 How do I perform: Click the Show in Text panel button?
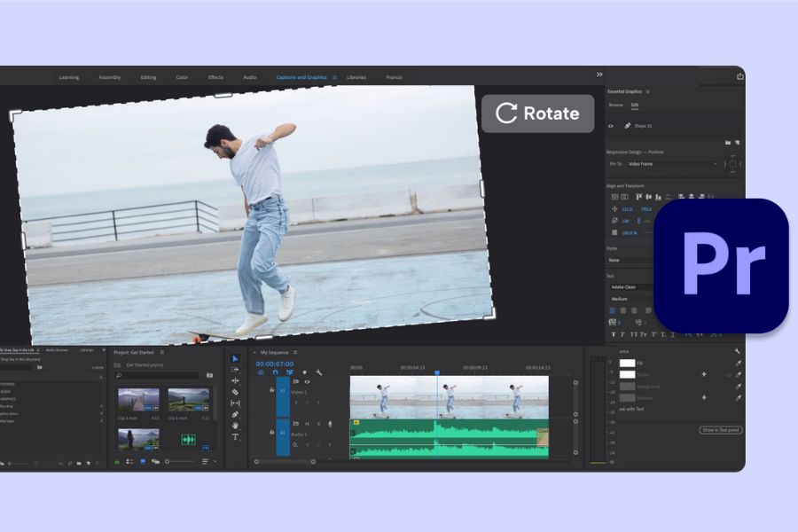720,430
